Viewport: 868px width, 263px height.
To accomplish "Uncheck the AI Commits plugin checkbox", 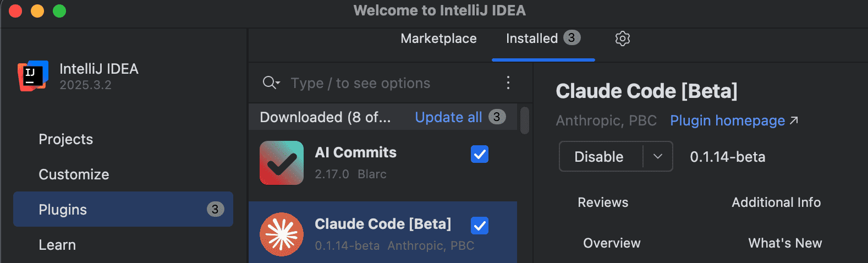I will click(x=480, y=155).
